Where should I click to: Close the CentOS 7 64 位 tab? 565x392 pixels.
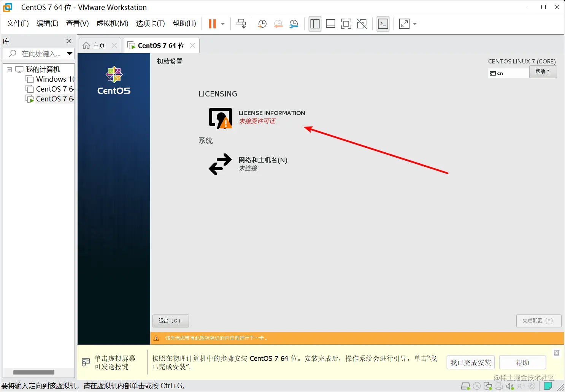click(192, 46)
